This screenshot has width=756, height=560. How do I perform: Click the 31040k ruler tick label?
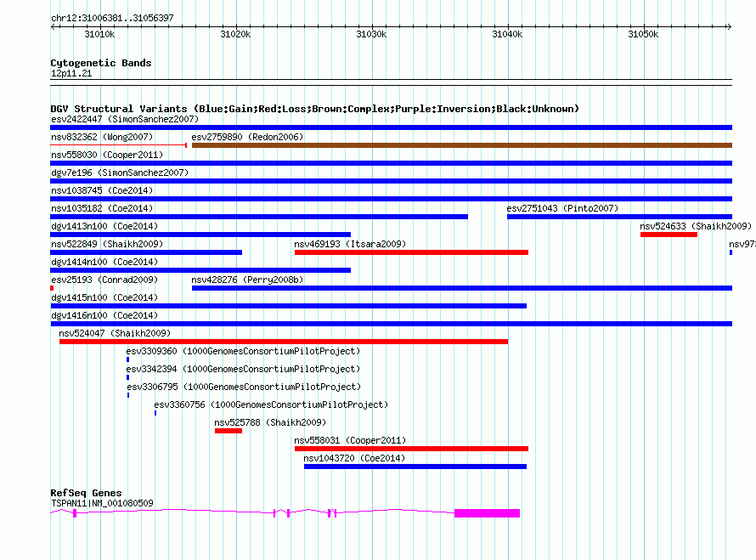point(508,34)
